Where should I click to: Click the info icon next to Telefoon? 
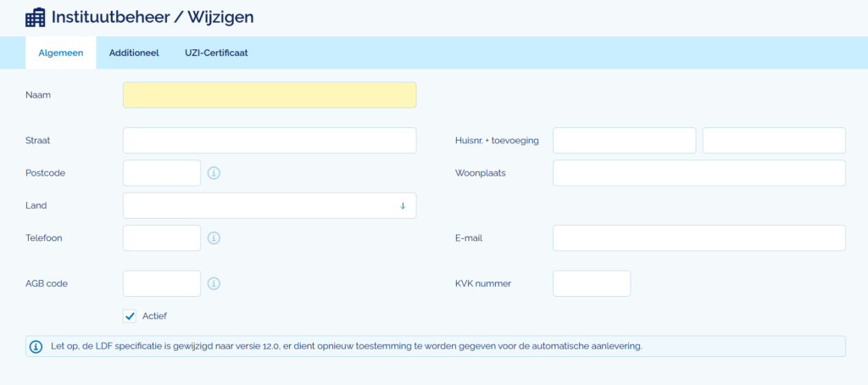[214, 238]
